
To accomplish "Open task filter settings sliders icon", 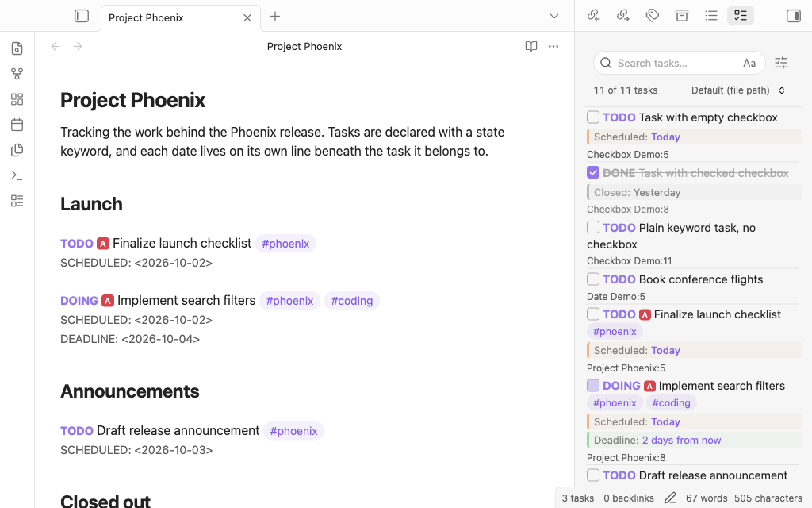I will click(781, 63).
